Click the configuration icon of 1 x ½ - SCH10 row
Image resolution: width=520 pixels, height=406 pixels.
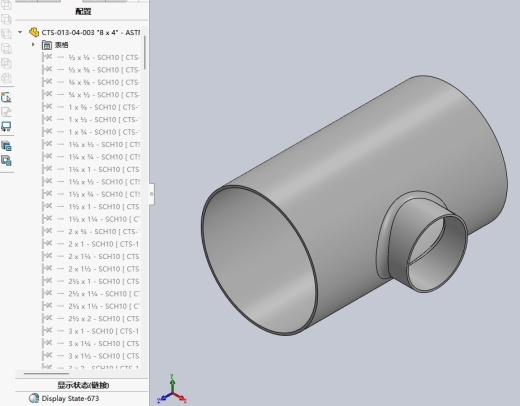point(47,119)
